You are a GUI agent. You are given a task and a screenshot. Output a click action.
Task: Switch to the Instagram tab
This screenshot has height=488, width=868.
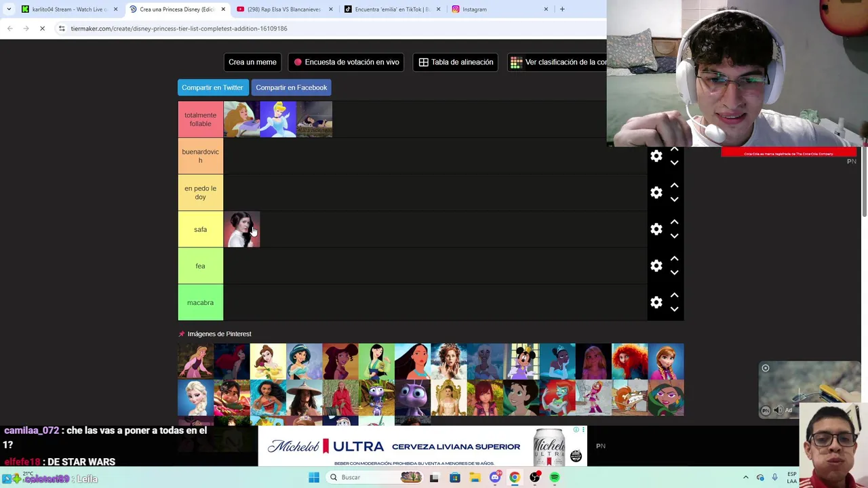[498, 9]
